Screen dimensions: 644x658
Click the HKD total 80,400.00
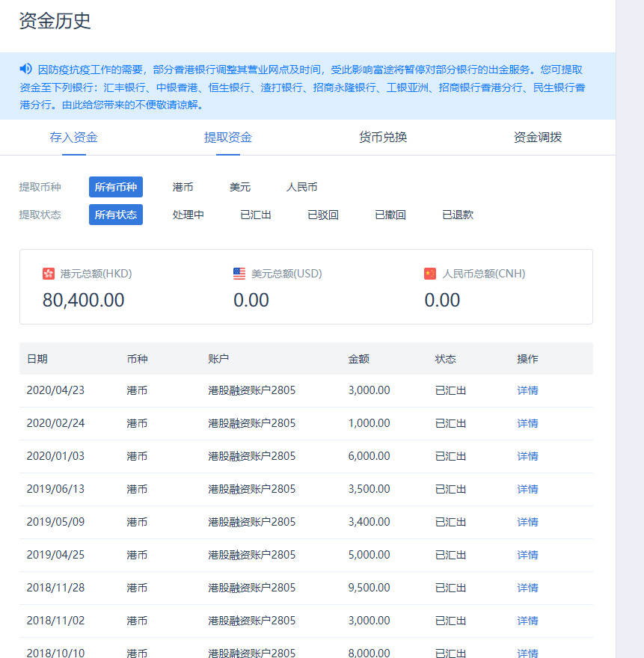pyautogui.click(x=84, y=300)
